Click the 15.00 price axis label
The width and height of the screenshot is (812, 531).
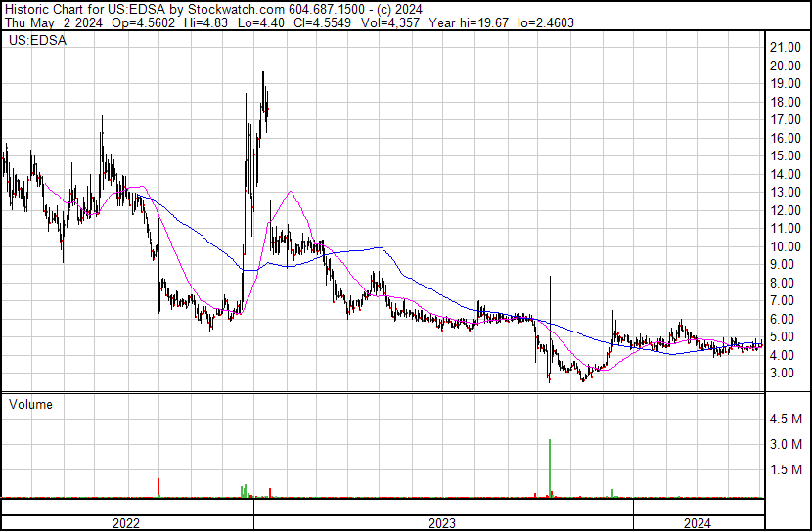coord(787,156)
